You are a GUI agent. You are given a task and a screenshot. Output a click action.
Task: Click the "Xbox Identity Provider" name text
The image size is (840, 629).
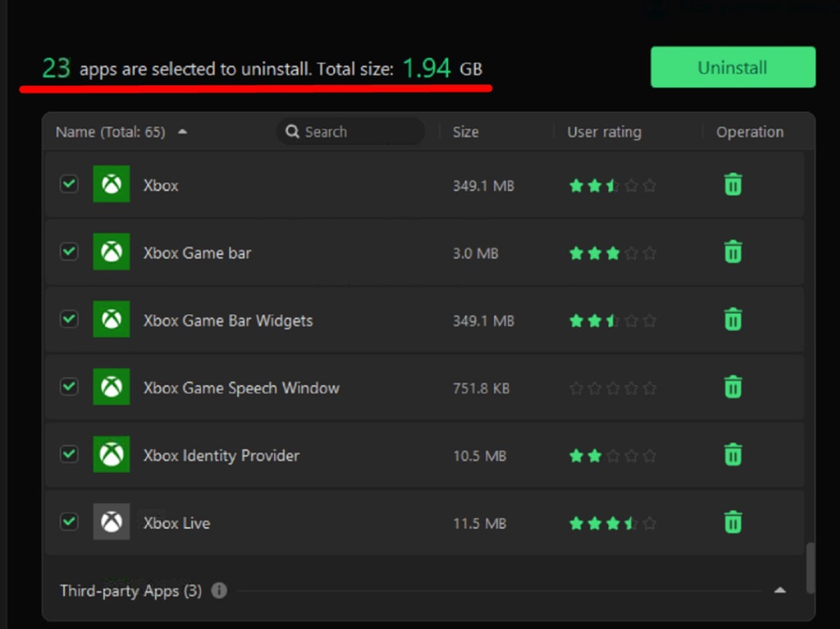click(x=221, y=455)
